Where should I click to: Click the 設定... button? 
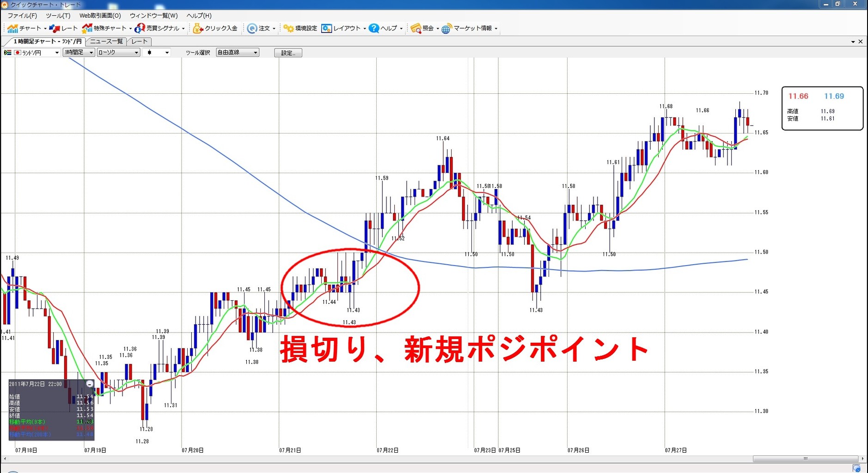[288, 53]
